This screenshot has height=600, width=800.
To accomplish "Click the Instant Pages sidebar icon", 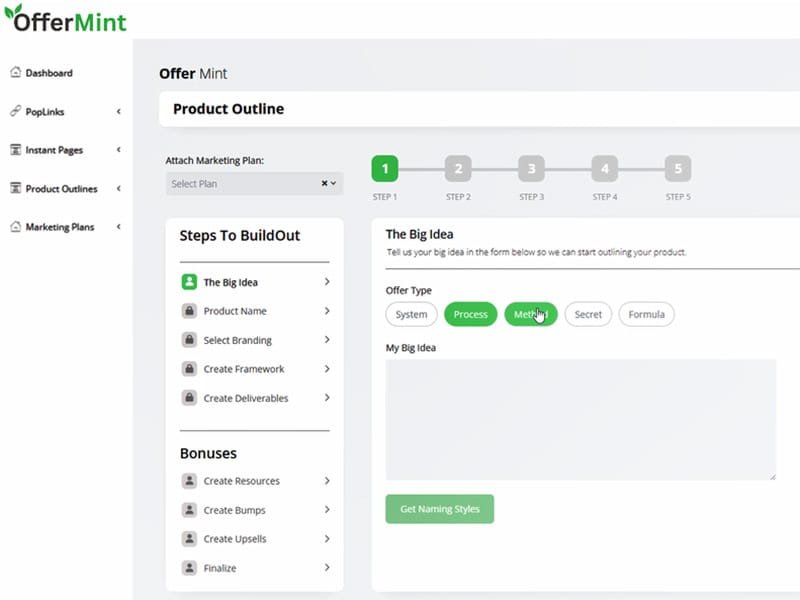I will (x=15, y=150).
